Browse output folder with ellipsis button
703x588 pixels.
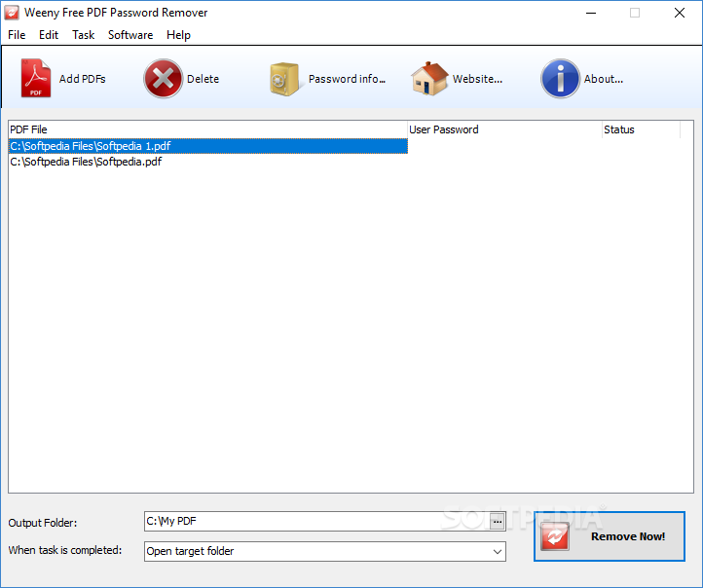pos(497,522)
